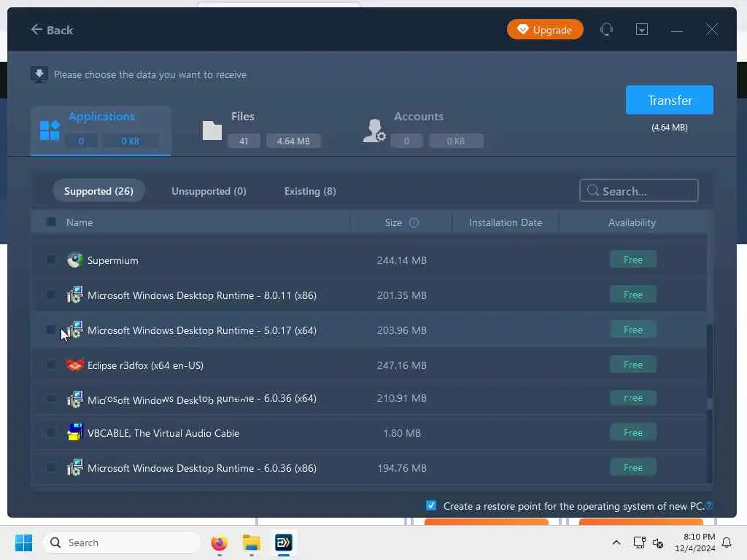Check Desktop Runtime 8.0.11 (x86) checkbox

51,295
